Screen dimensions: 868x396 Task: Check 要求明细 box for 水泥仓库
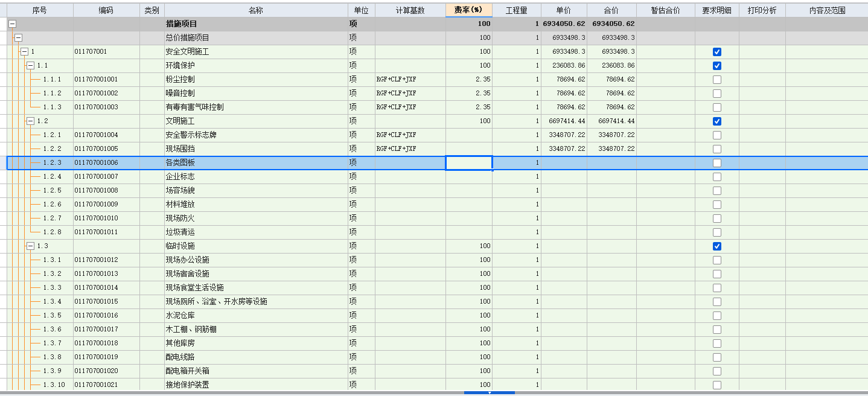(x=716, y=316)
